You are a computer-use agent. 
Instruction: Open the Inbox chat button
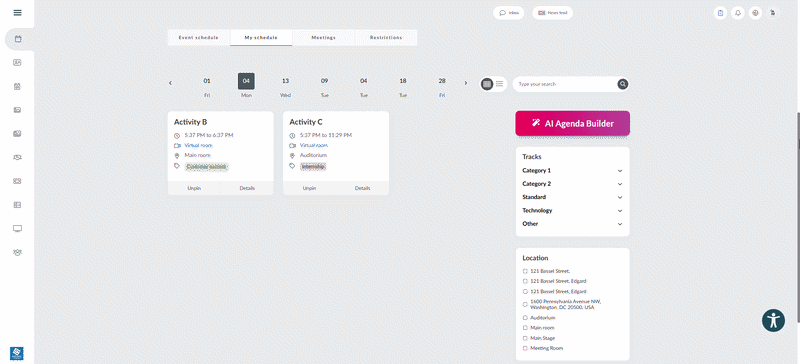[509, 13]
